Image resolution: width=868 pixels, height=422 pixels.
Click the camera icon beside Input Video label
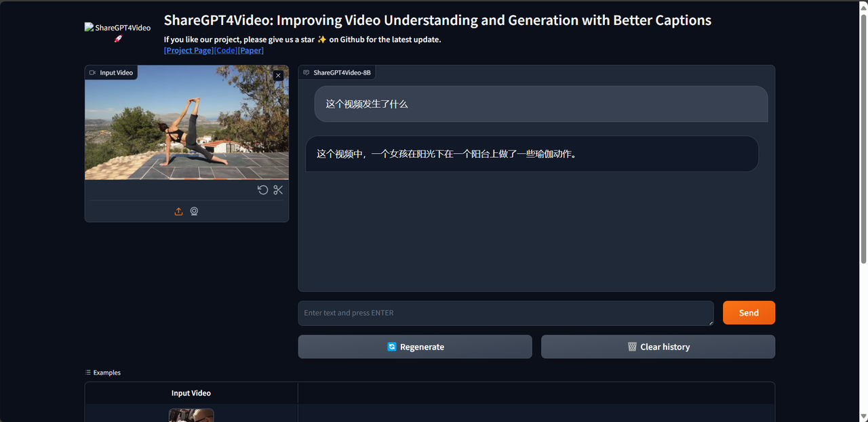[x=92, y=72]
